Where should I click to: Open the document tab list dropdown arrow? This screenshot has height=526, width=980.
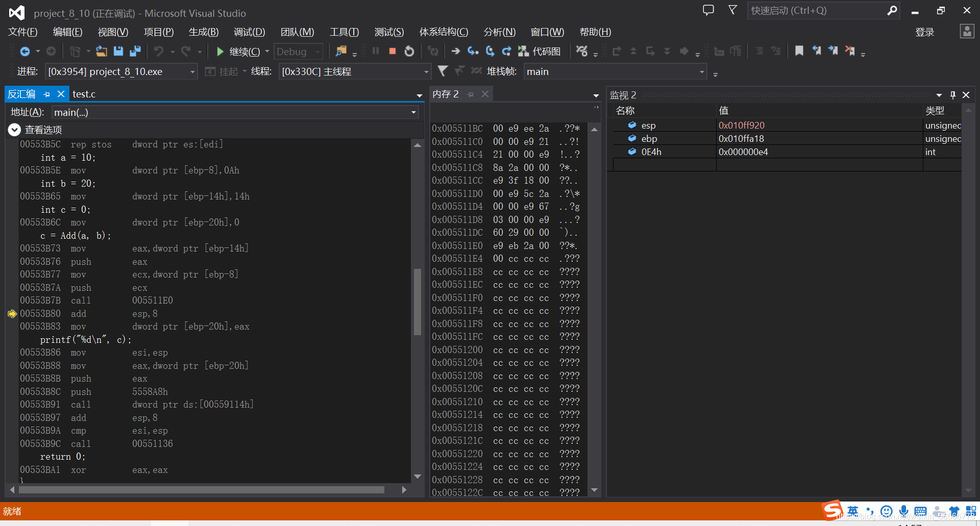pos(420,95)
